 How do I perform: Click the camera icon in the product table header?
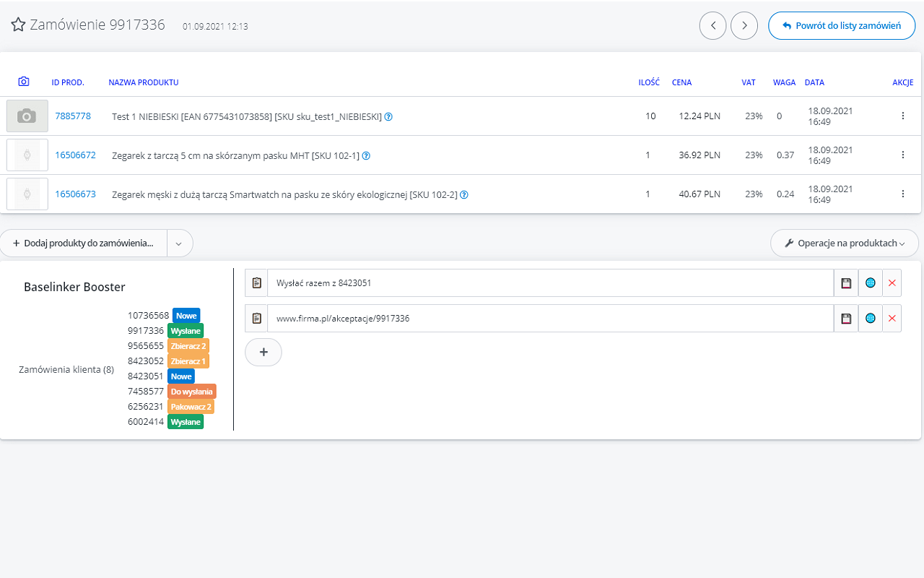pos(24,82)
